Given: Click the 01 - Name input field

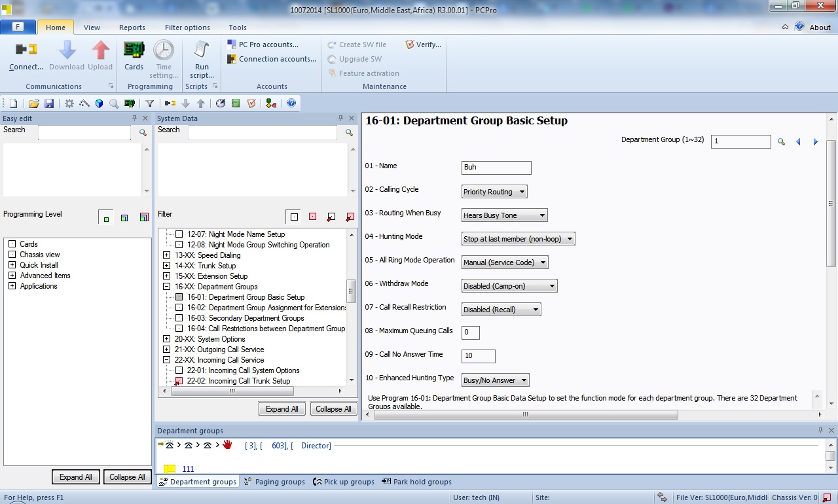Looking at the screenshot, I should tap(496, 168).
